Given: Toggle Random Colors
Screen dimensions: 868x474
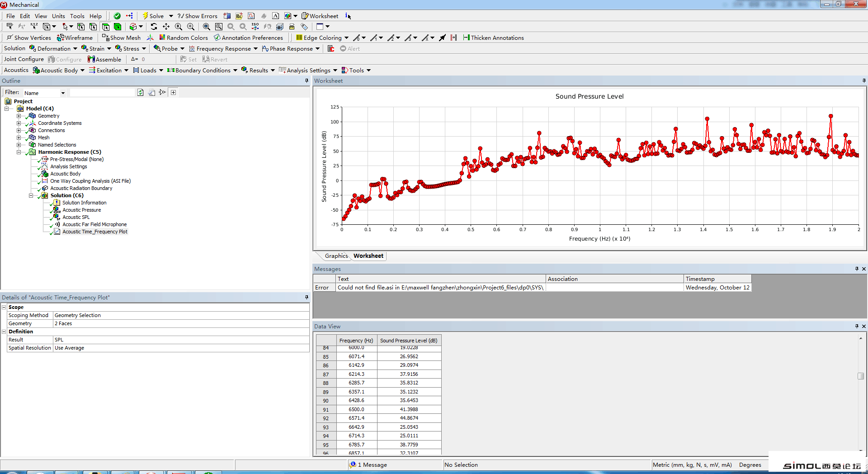Looking at the screenshot, I should click(183, 38).
